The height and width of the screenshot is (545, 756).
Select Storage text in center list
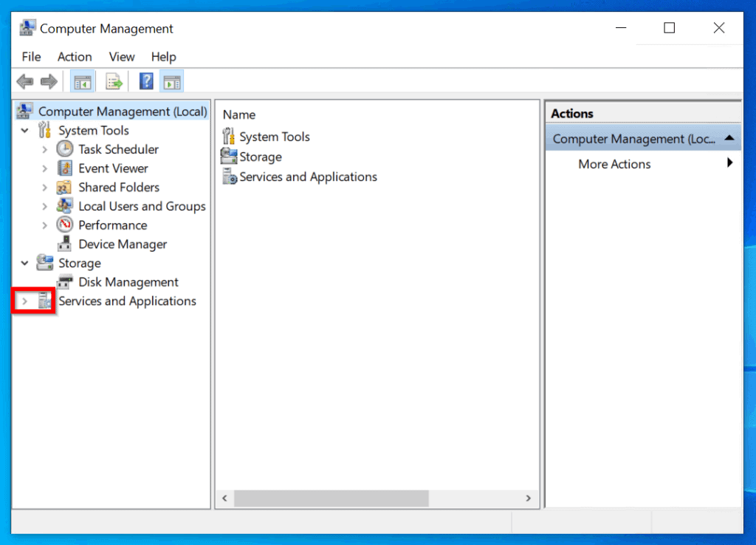point(261,157)
